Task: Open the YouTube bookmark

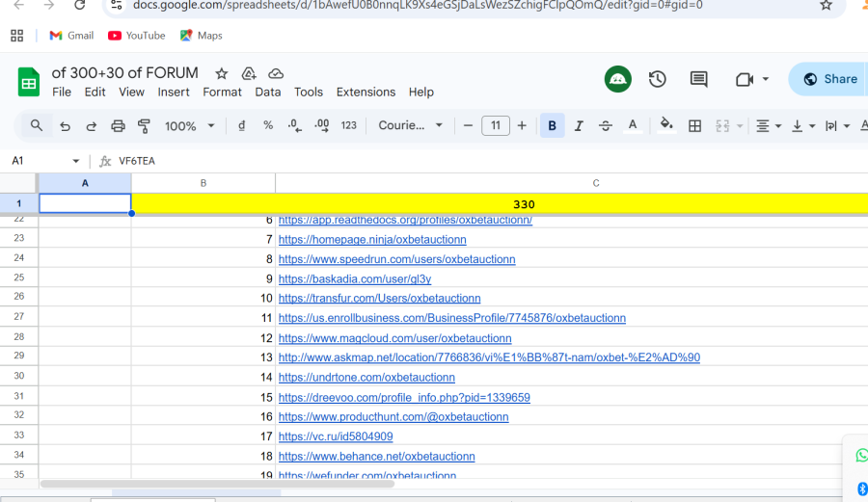Action: [137, 36]
